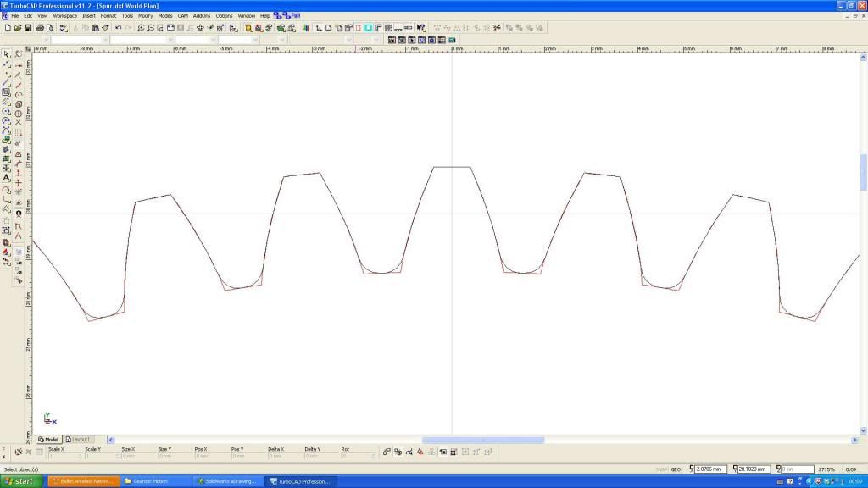The image size is (868, 488).
Task: Open the File menu
Action: 15,16
